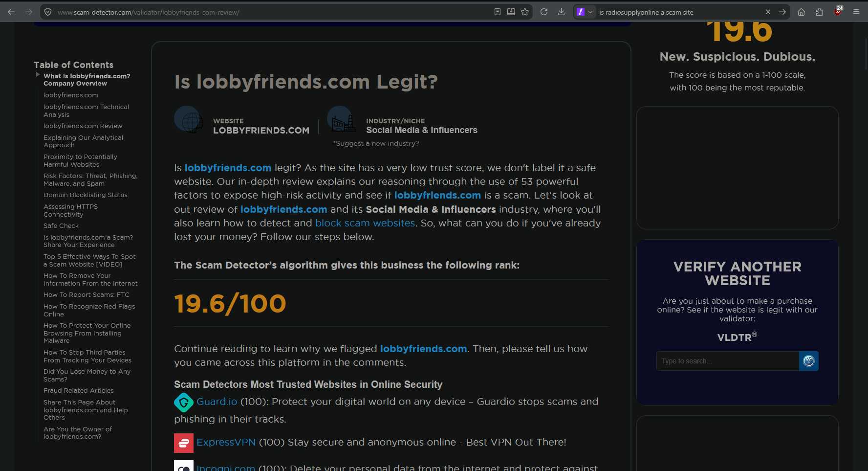Click 'lobbyfriends.com' in the table of contents
Screen dimensions: 868x471
[71, 95]
